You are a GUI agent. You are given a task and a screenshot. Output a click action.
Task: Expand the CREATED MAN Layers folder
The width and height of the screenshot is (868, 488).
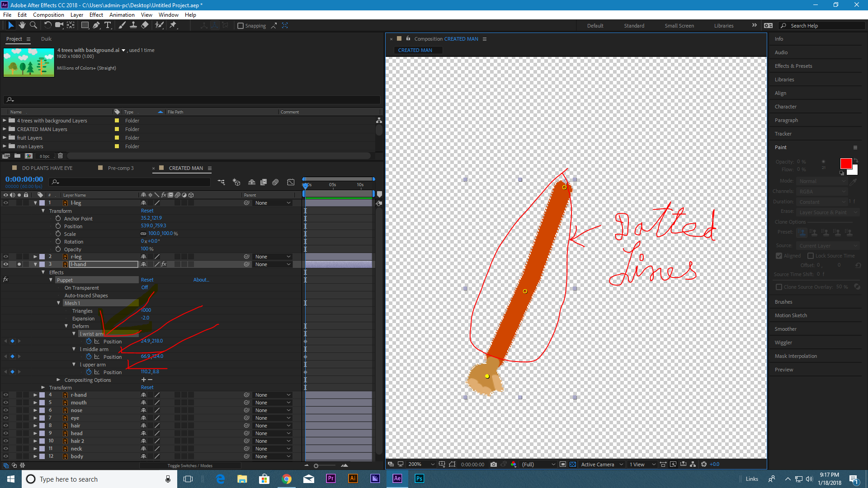pyautogui.click(x=5, y=129)
